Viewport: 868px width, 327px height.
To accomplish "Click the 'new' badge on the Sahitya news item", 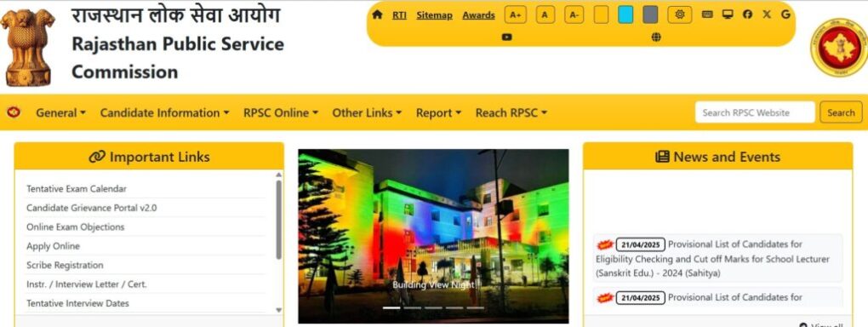I will point(604,244).
